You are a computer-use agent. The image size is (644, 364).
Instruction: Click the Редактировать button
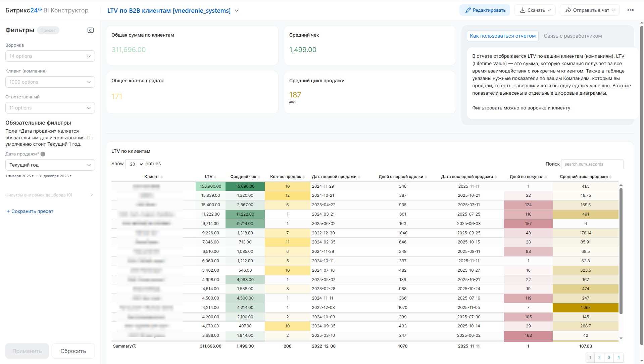coord(485,10)
